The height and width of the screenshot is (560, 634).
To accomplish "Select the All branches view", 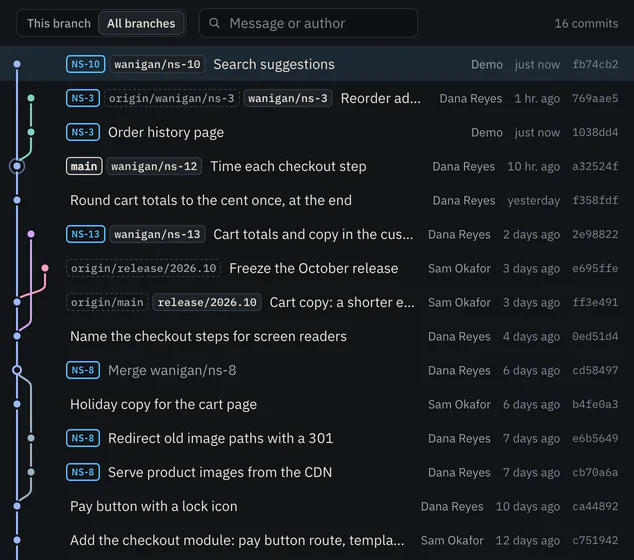I will pyautogui.click(x=141, y=23).
